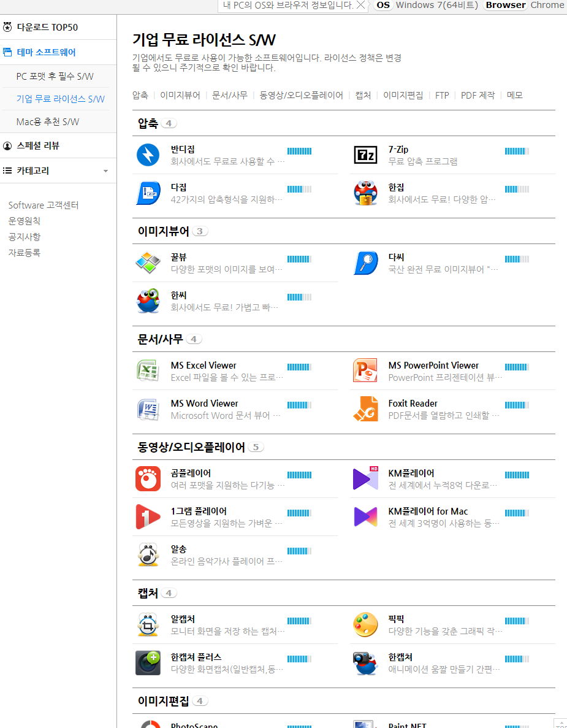Screen dimensions: 567x728
Task: Jump to 동영상/오디오플레이어 category tab
Action: click(301, 95)
